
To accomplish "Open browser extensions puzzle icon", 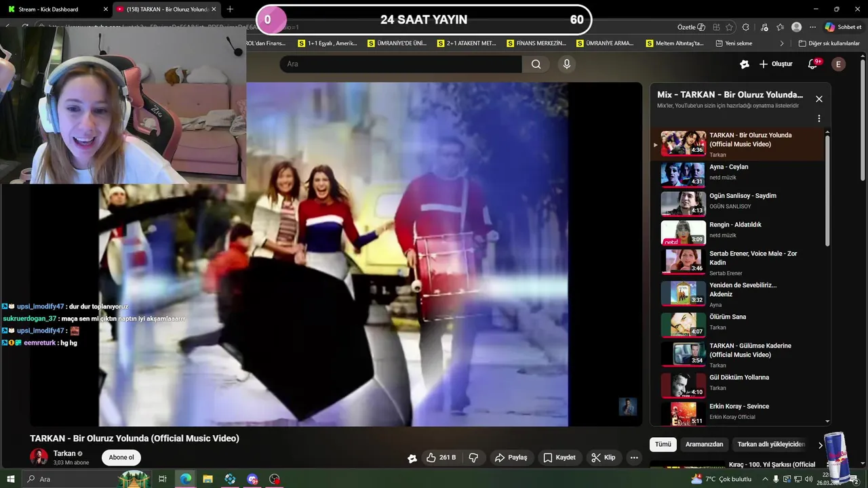I will point(746,27).
